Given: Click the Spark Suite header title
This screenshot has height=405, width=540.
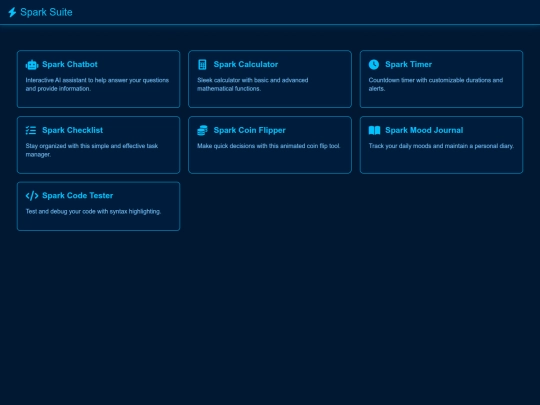Looking at the screenshot, I should pos(46,12).
